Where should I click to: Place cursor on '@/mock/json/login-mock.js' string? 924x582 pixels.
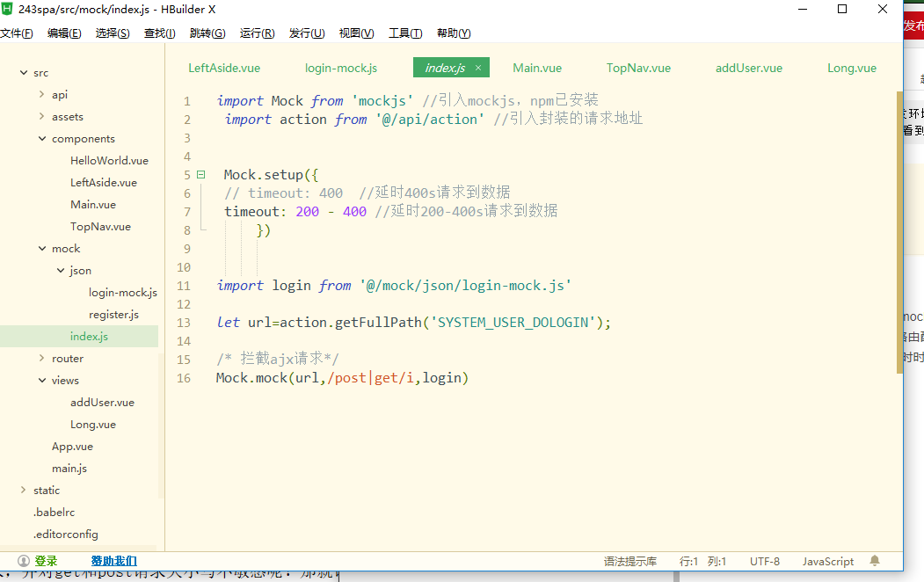pyautogui.click(x=466, y=286)
